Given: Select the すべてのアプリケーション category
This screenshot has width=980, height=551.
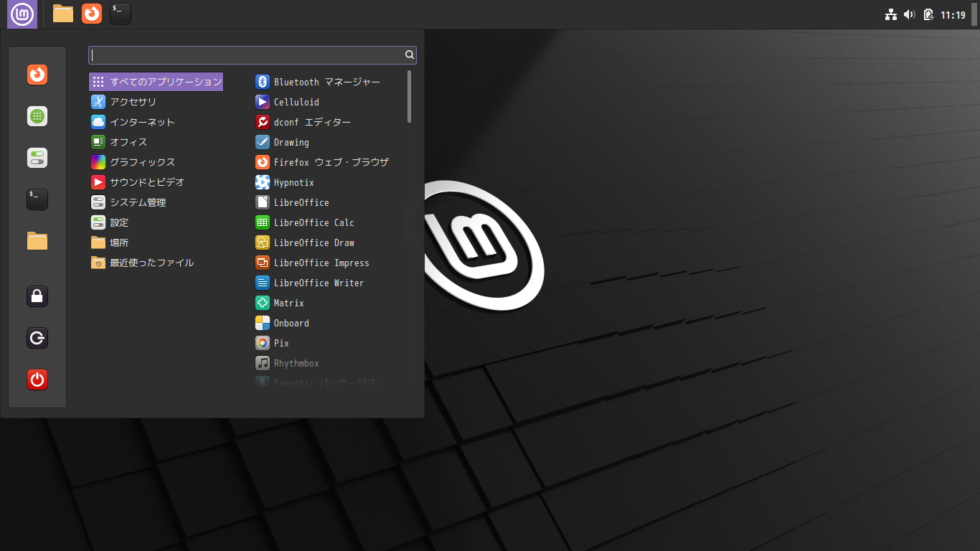Looking at the screenshot, I should pyautogui.click(x=156, y=82).
